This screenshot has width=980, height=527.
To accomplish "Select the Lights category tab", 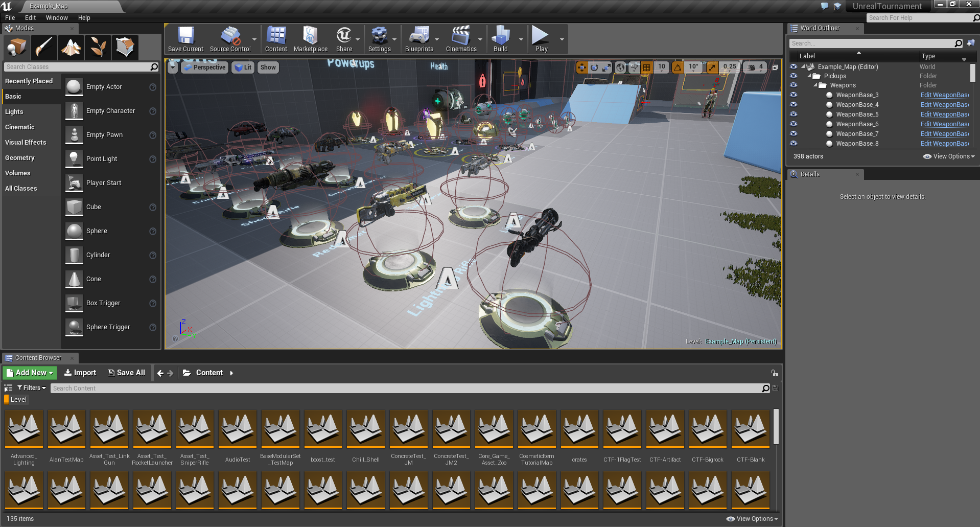I will coord(31,111).
